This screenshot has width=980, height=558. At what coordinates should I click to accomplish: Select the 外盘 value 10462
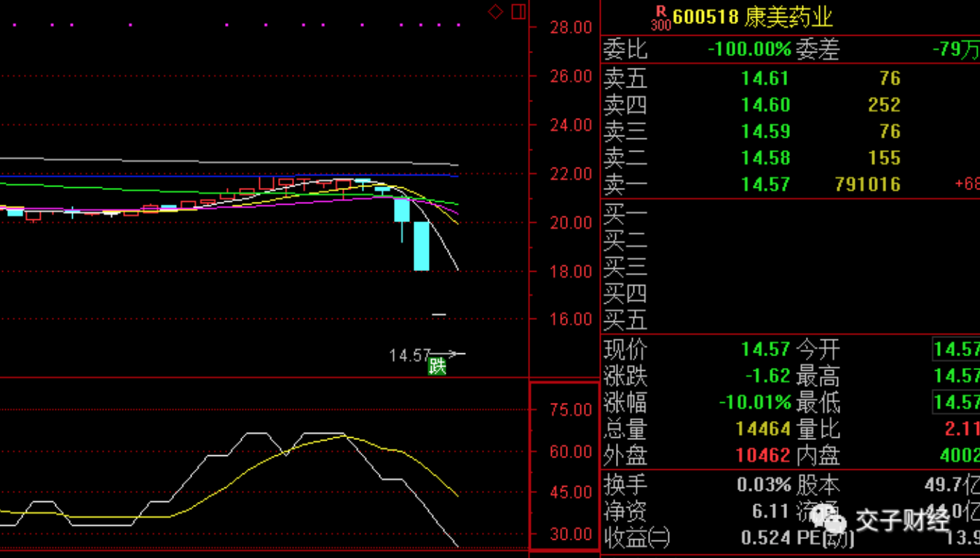[763, 456]
